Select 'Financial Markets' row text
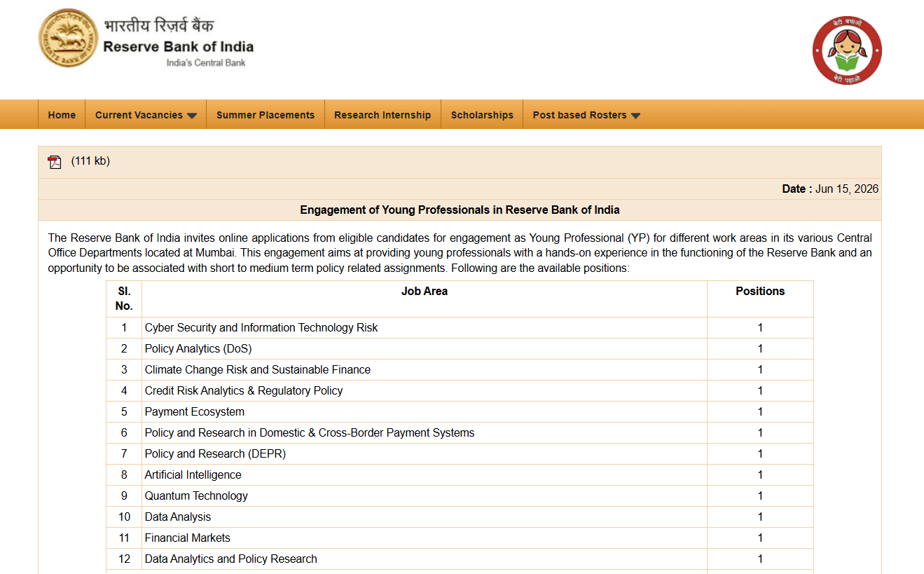924x574 pixels. point(188,538)
